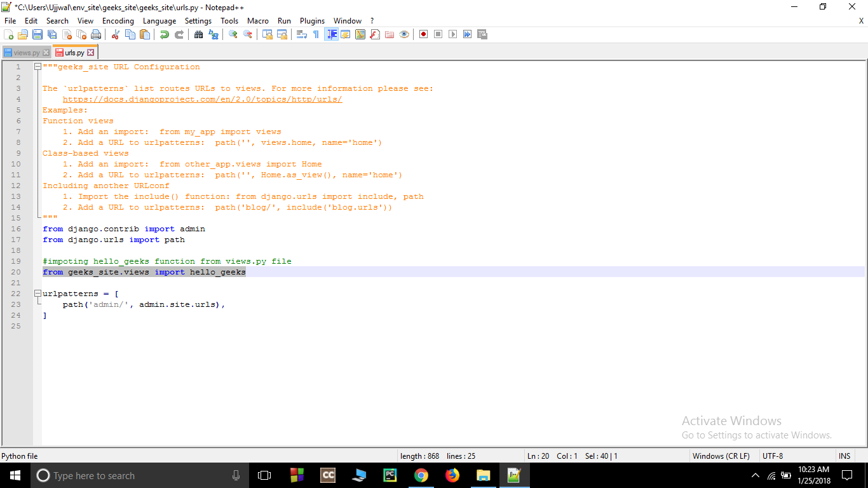Click status bar 'Windows (CR LF)' entry

tap(721, 456)
